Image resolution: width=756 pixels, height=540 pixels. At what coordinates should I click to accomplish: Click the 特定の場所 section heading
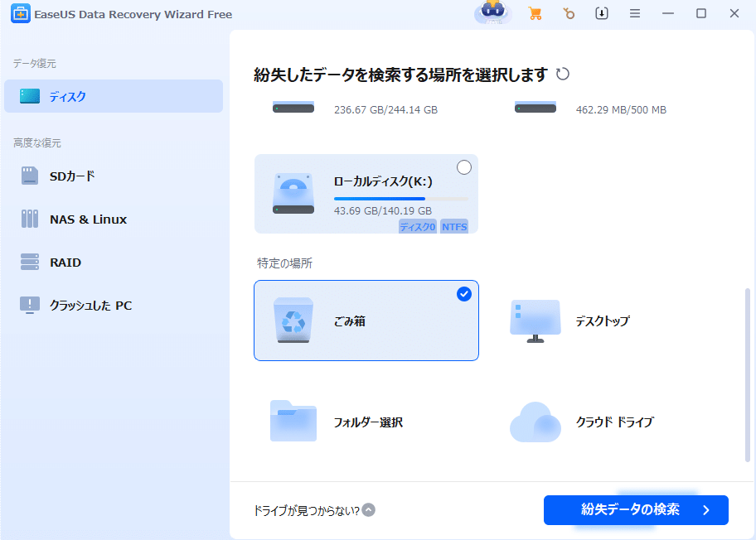tap(284, 263)
